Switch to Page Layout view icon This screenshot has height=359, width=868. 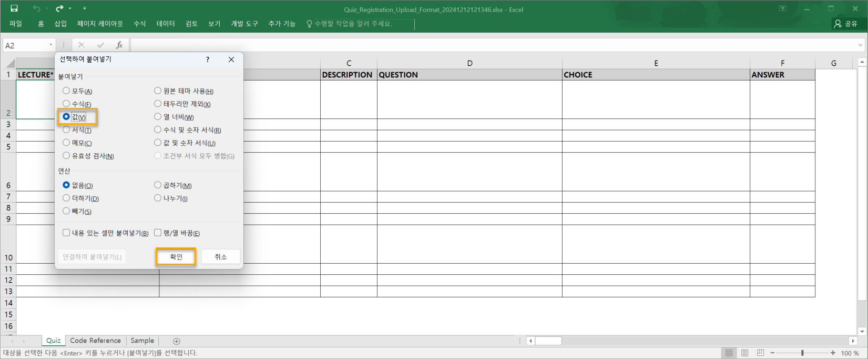point(744,353)
